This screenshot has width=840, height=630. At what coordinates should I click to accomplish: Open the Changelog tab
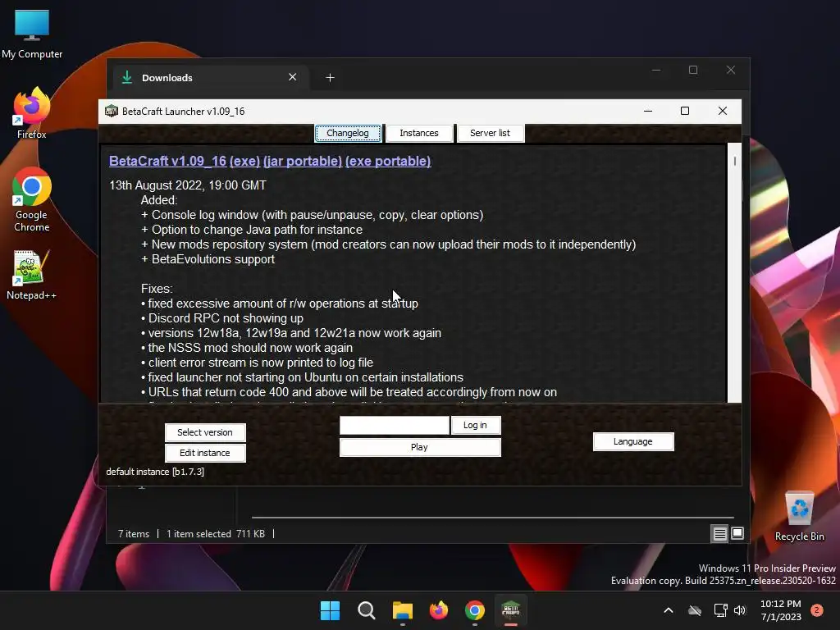click(348, 133)
